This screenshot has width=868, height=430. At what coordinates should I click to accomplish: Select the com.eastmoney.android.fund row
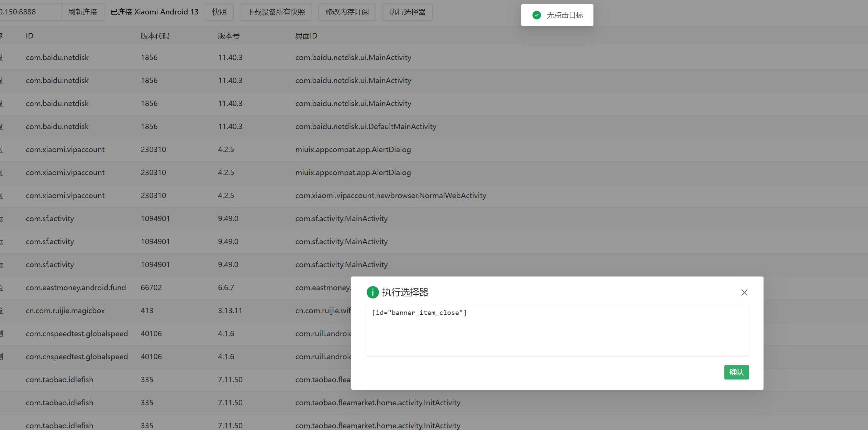pyautogui.click(x=172, y=287)
